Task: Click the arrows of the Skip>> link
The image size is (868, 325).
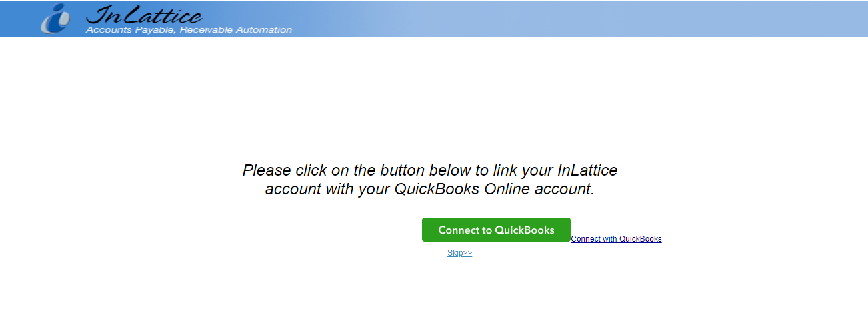Action: coord(467,253)
